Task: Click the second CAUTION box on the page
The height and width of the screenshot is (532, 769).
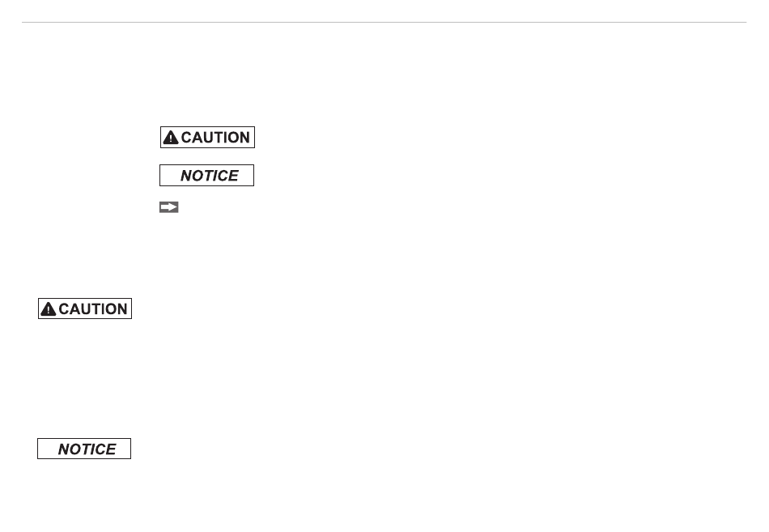Action: coord(84,309)
